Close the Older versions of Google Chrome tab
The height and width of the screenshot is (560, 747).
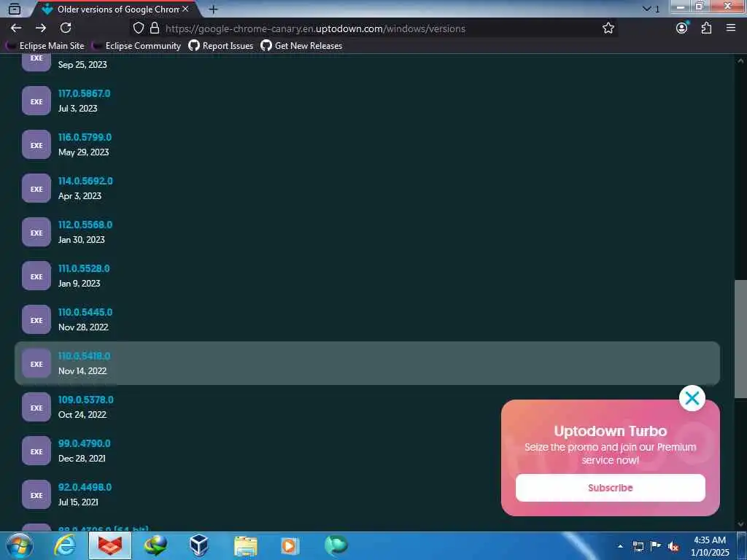coord(185,9)
